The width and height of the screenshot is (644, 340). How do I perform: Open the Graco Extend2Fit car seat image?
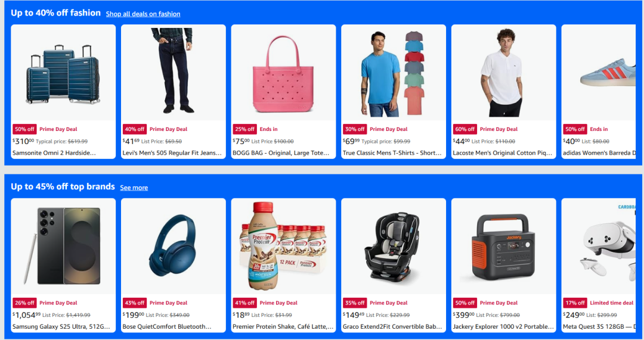[394, 246]
